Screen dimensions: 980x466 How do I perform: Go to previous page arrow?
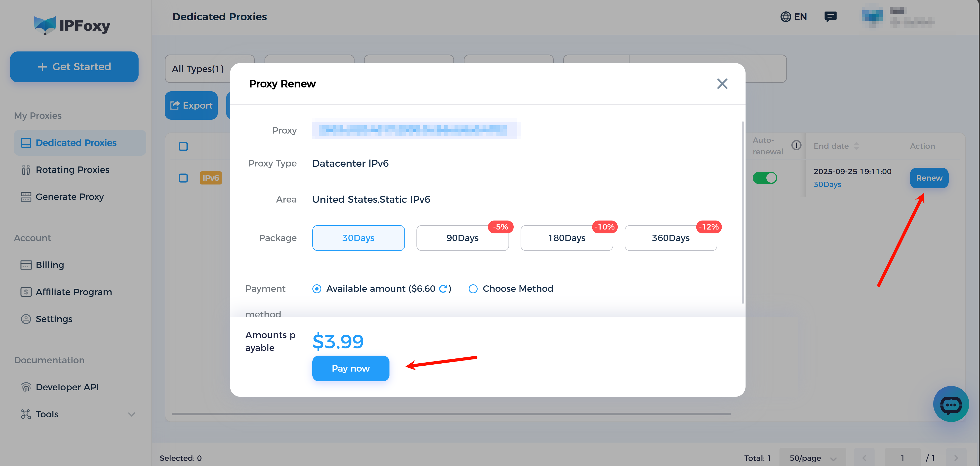pos(864,458)
